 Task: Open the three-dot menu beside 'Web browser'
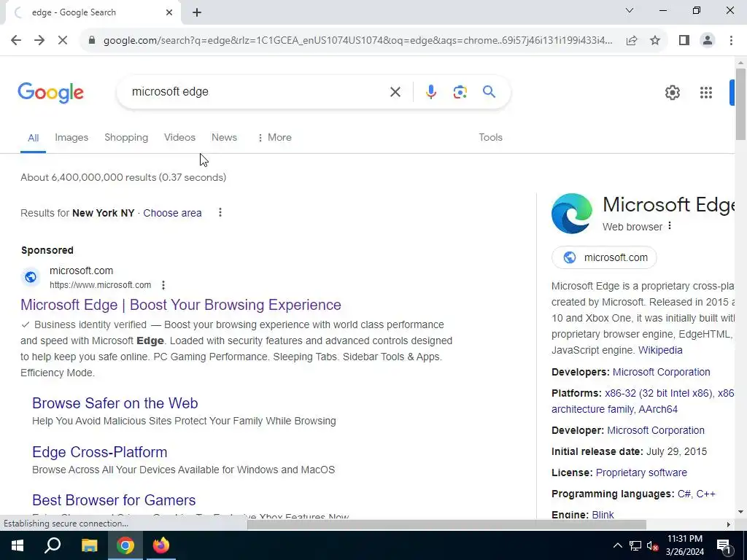pos(670,226)
